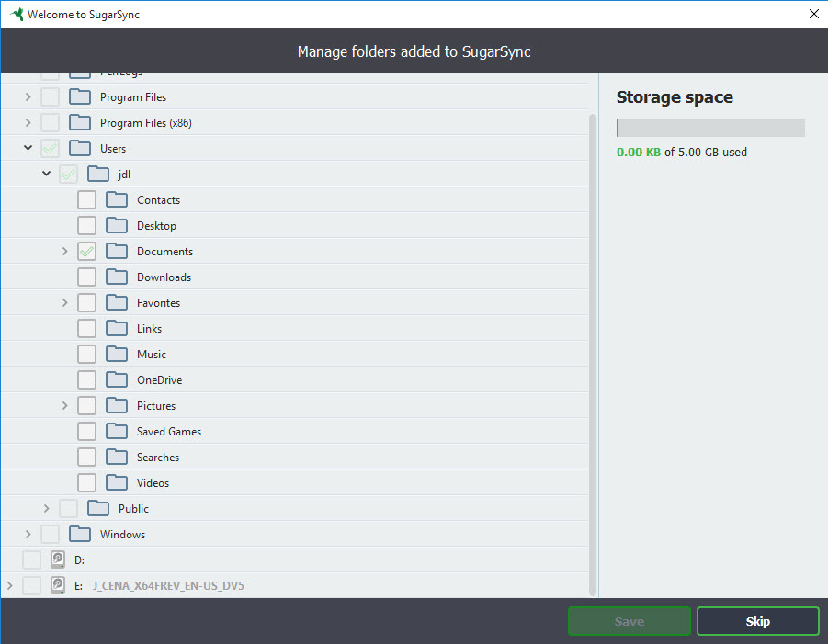Image resolution: width=828 pixels, height=644 pixels.
Task: Expand the E: drive tree
Action: 9,585
